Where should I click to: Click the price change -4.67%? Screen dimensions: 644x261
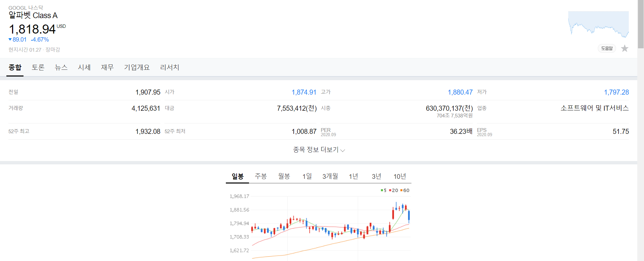[x=40, y=40]
